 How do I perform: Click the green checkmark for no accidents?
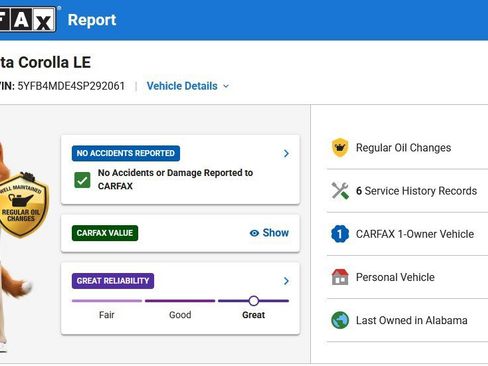(x=82, y=180)
